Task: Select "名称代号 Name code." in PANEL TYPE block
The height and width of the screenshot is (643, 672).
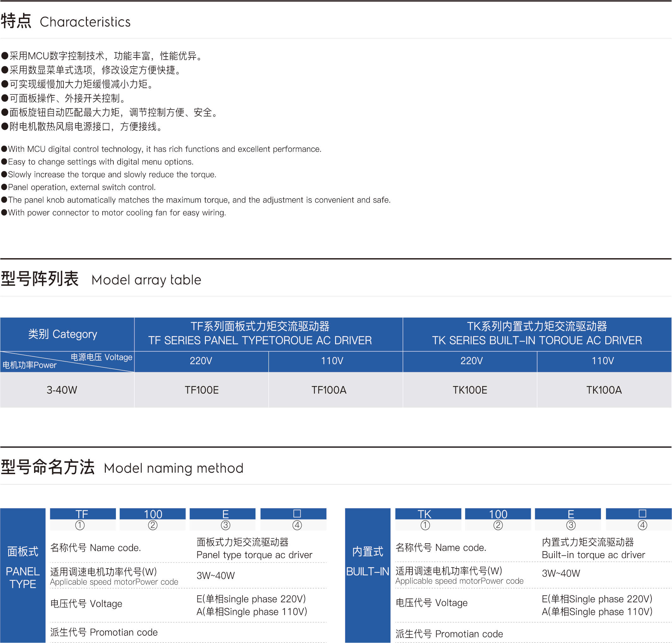Action: click(96, 548)
